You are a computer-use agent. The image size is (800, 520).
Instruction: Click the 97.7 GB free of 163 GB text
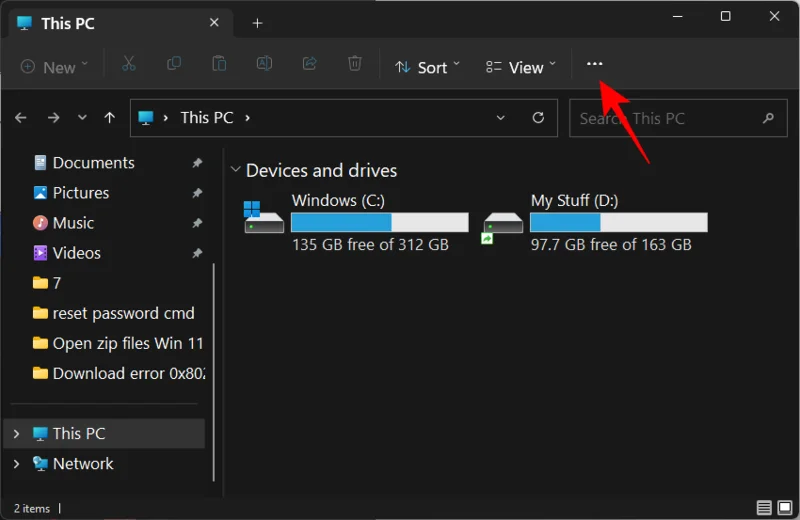[611, 245]
